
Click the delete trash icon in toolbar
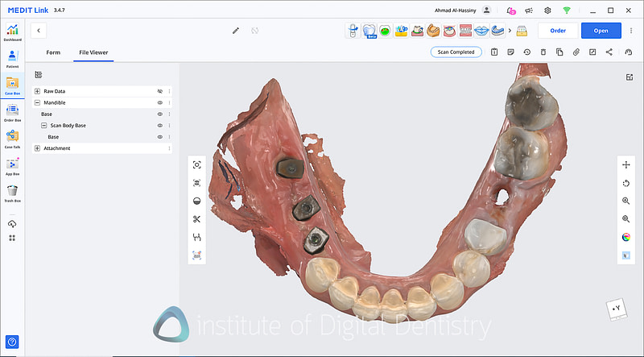pos(543,52)
